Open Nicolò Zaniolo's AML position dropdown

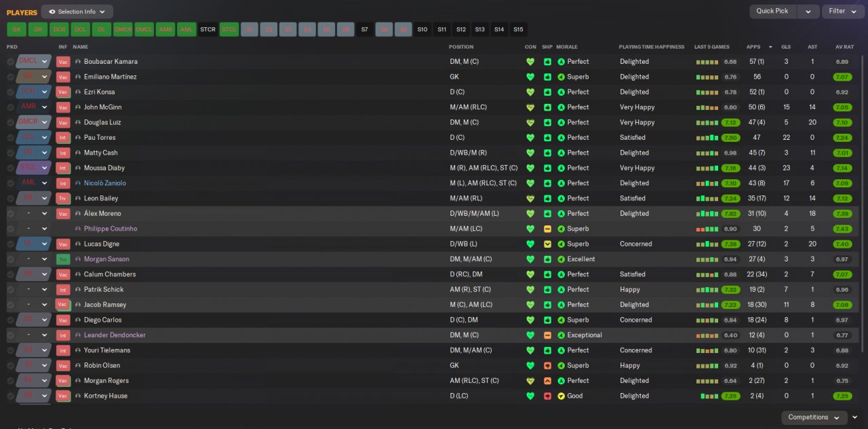(x=34, y=183)
